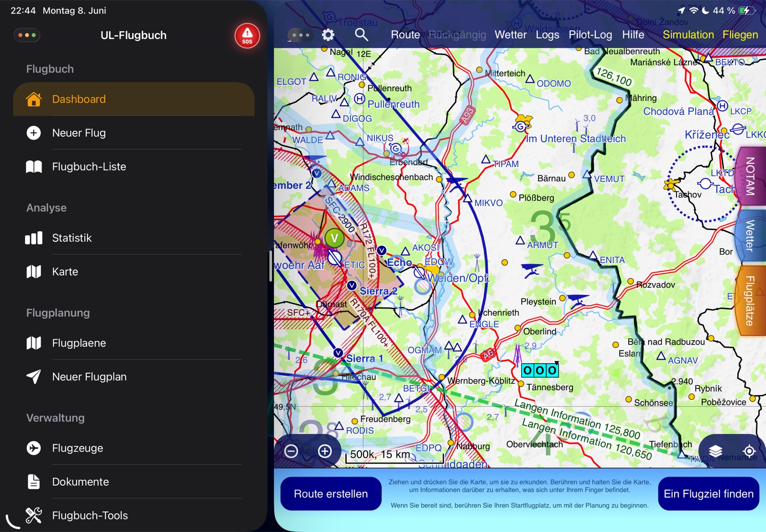Screen dimensions: 766x532
Task: Open the Hilfe menu
Action: pos(633,34)
